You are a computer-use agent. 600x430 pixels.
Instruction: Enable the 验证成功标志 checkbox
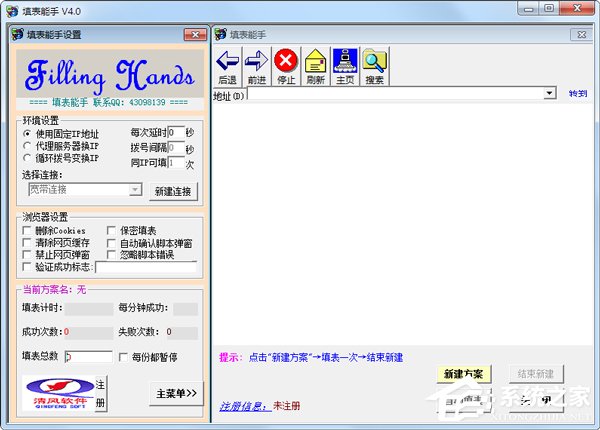tap(27, 267)
